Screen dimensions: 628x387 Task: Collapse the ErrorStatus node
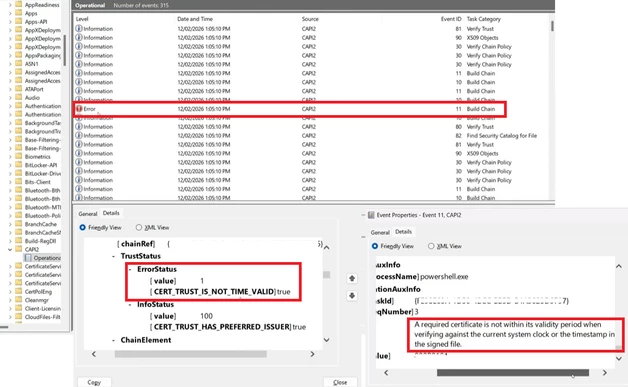point(130,269)
